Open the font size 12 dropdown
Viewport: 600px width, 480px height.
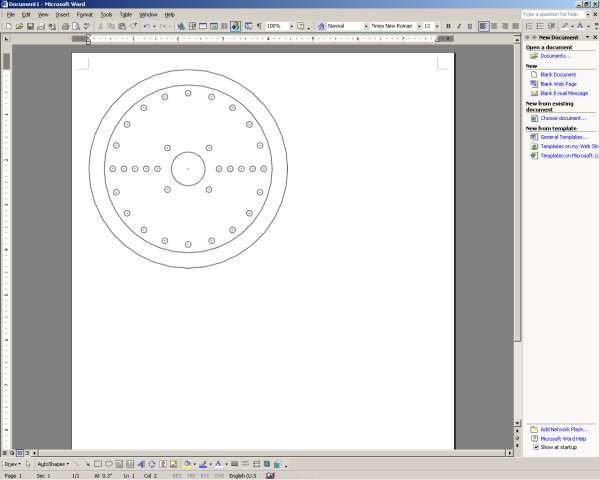coord(437,26)
